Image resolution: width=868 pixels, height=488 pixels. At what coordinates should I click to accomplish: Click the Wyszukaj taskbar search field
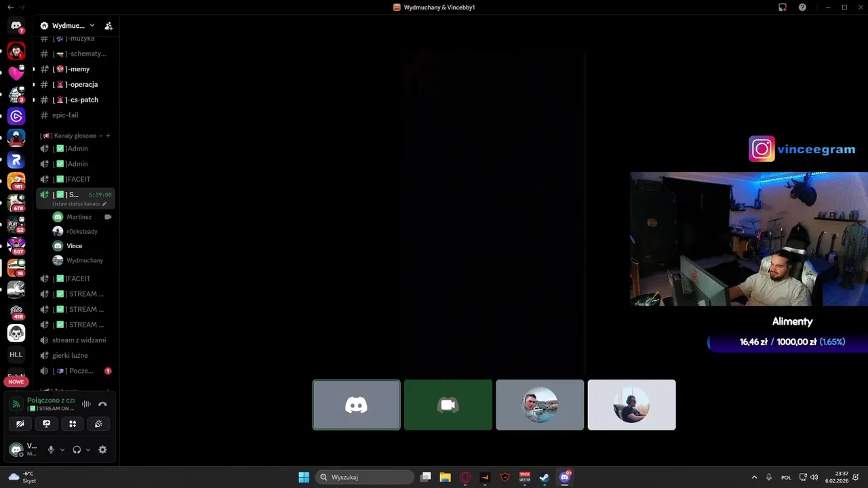tap(365, 477)
